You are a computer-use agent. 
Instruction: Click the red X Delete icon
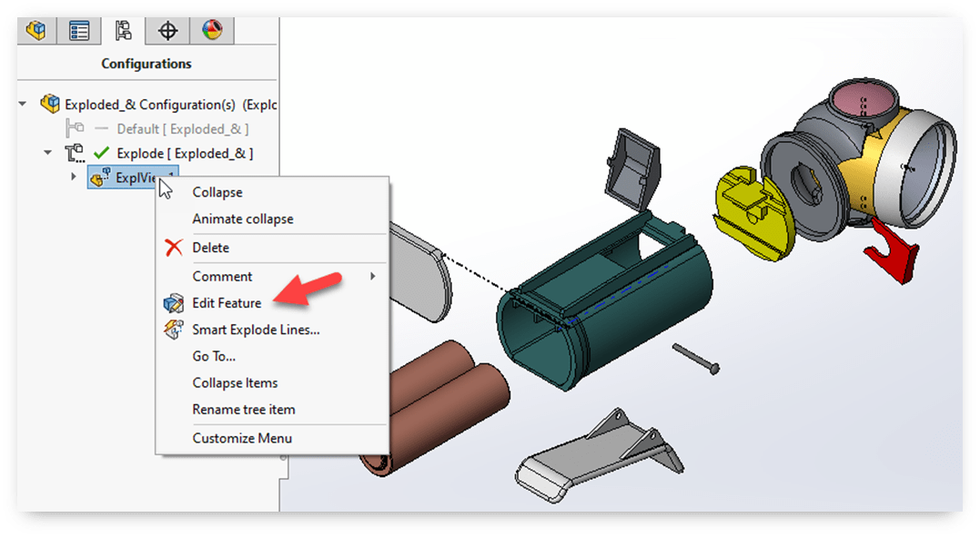[176, 247]
